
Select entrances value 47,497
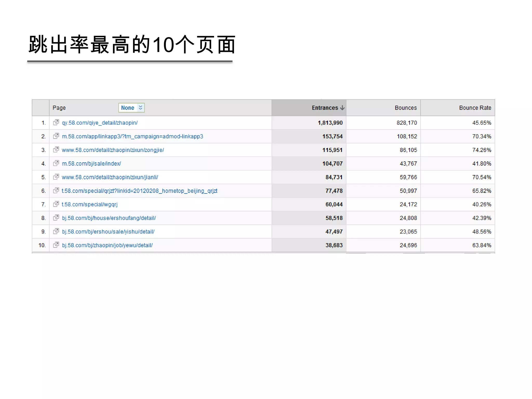pos(334,232)
